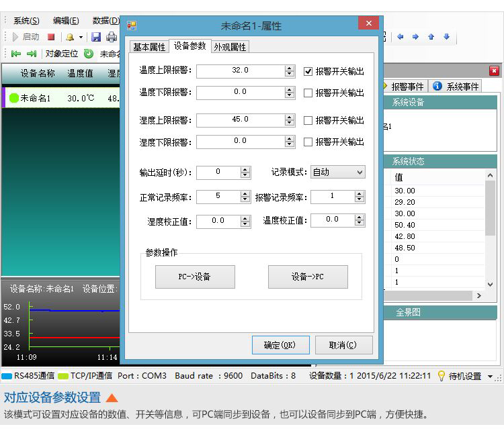Click the PC->设备 button
The width and height of the screenshot is (504, 437).
point(195,277)
